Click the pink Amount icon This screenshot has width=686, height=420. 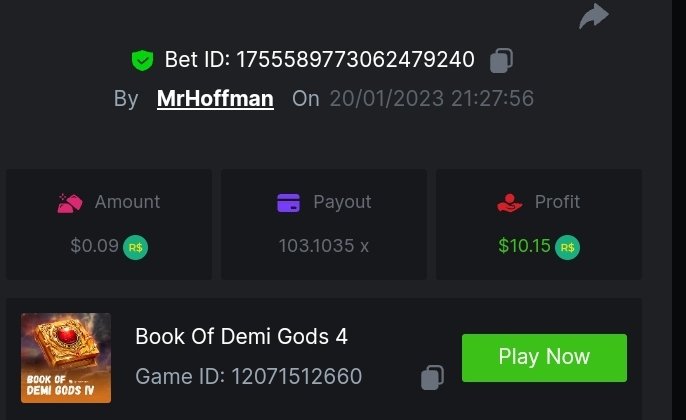[x=70, y=202]
